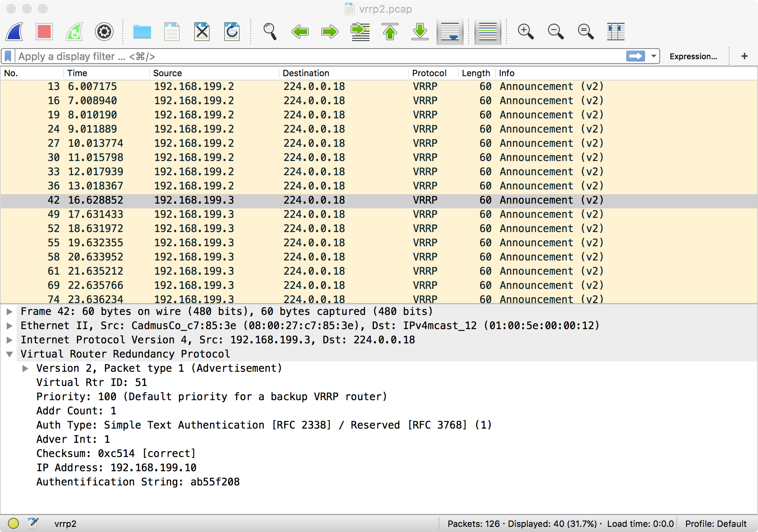
Task: Sort by the Source column header
Action: (x=167, y=73)
